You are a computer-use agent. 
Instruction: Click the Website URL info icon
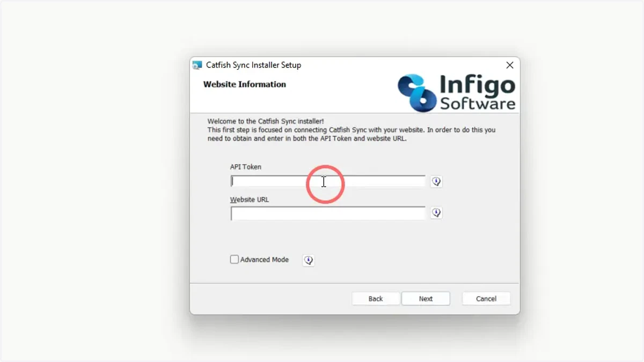[x=436, y=213]
